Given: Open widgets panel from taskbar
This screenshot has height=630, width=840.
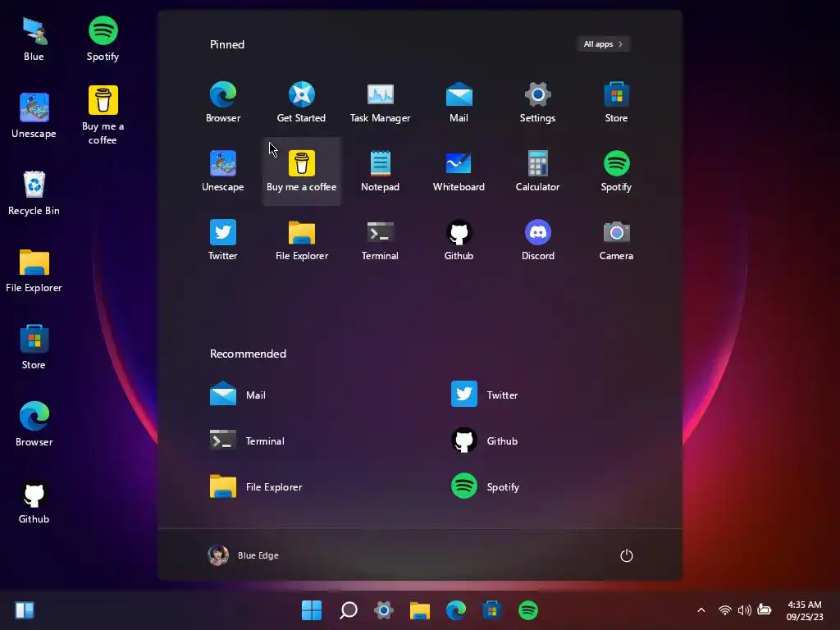Looking at the screenshot, I should 25,610.
